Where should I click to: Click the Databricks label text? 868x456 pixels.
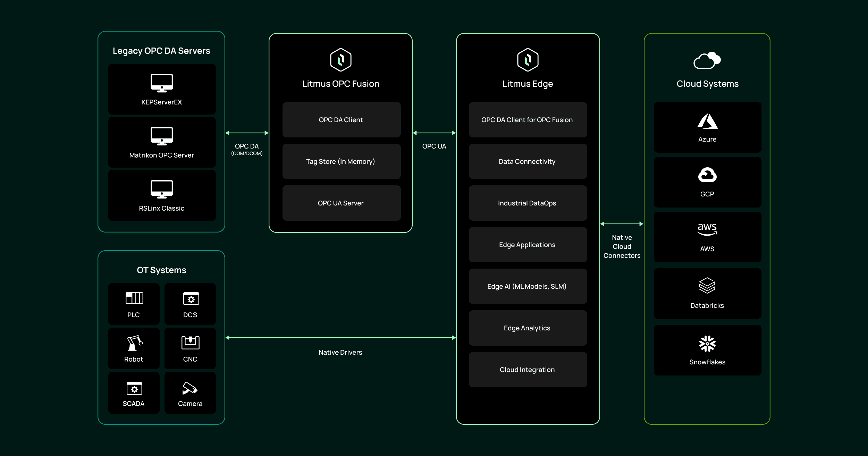coord(707,305)
